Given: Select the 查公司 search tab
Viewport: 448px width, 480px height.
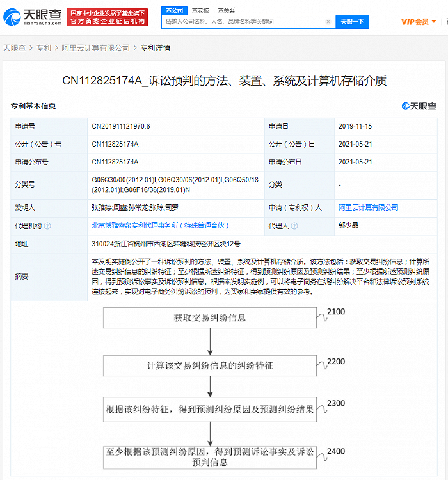Looking at the screenshot, I should 174,11.
